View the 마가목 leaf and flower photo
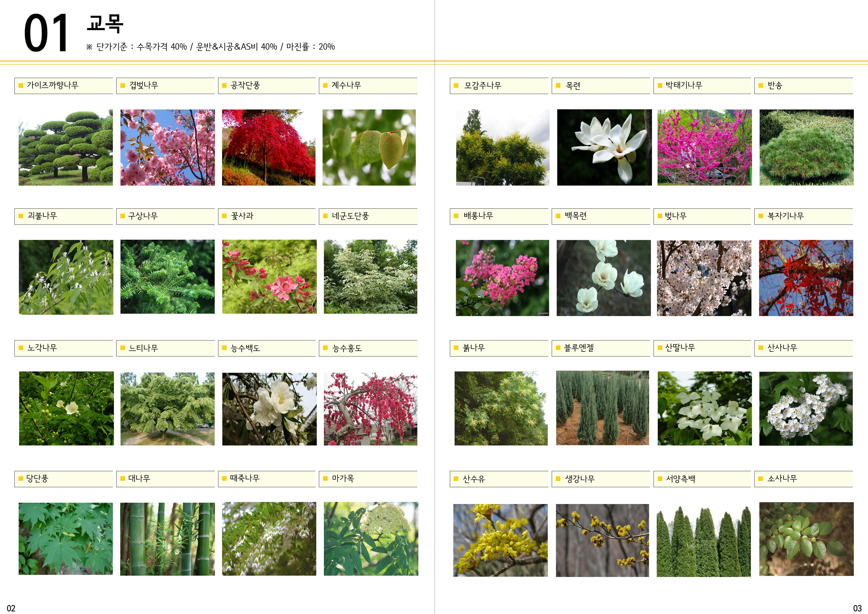 371,539
